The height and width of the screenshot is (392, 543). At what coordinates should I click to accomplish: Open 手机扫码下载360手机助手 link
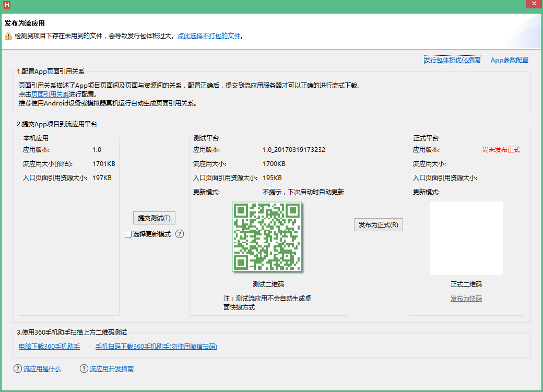[x=156, y=346]
